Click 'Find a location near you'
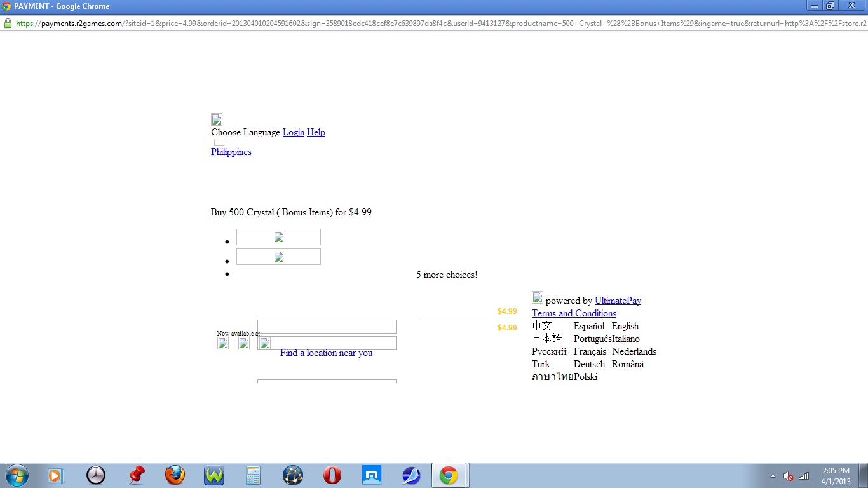The height and width of the screenshot is (488, 868). [x=326, y=353]
